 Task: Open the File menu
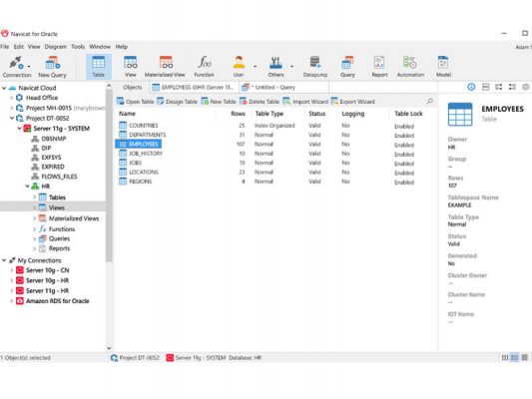(x=5, y=47)
